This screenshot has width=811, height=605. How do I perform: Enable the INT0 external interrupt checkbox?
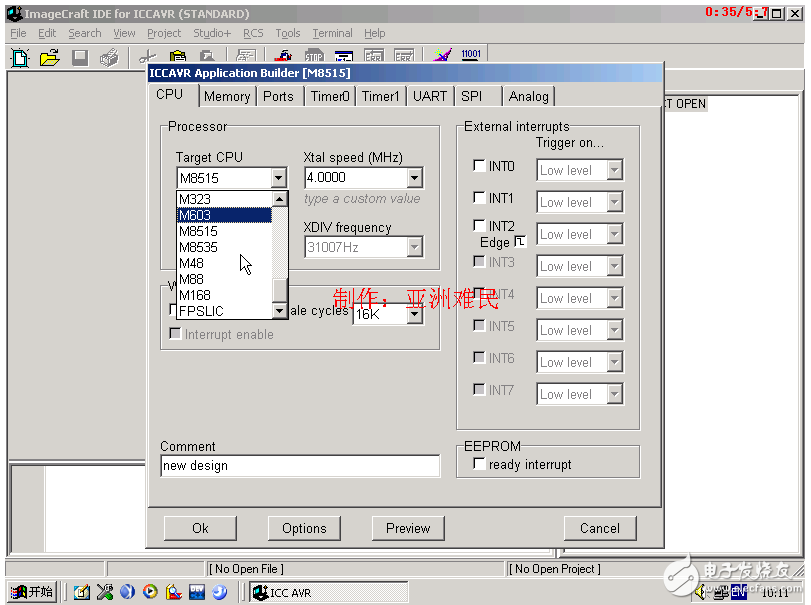coord(479,166)
